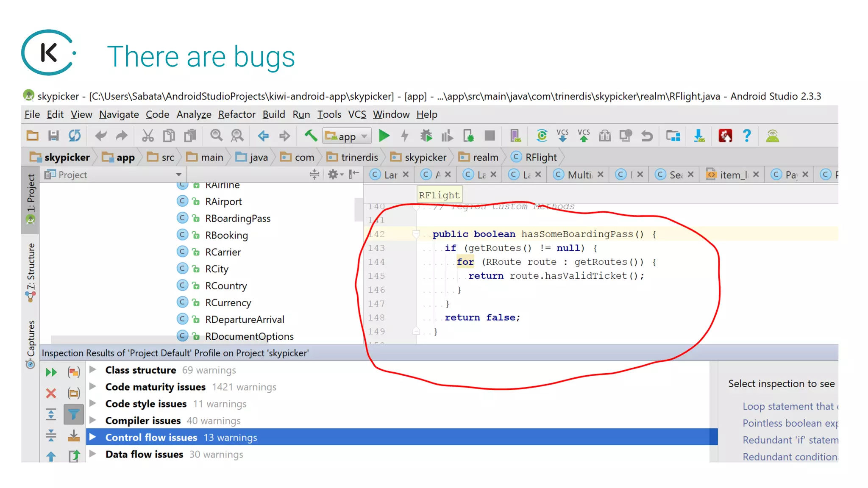
Task: Rerun inspection with green double arrows
Action: (51, 372)
